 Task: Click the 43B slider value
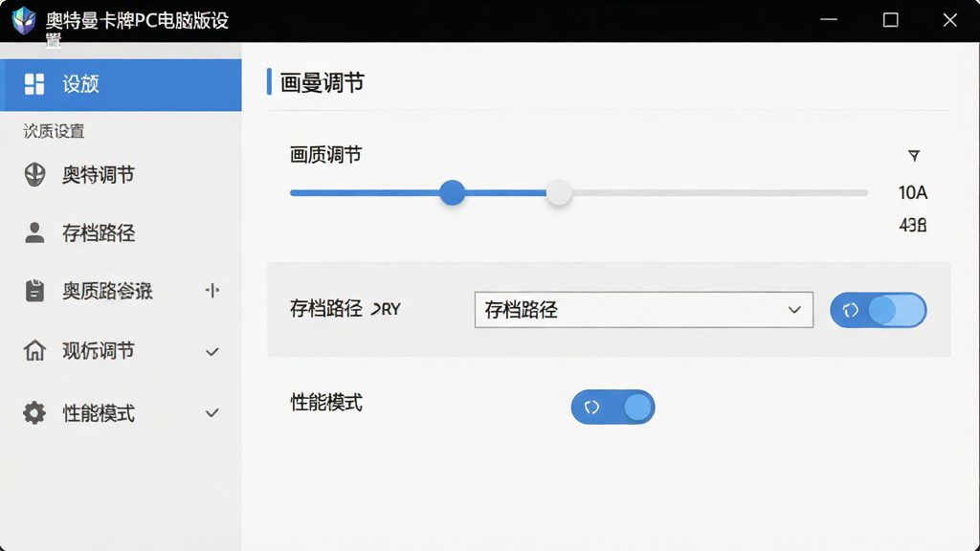click(912, 225)
